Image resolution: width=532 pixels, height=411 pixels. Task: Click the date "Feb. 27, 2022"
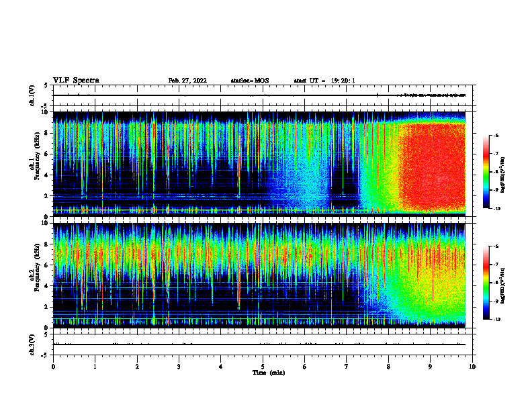tap(187, 81)
